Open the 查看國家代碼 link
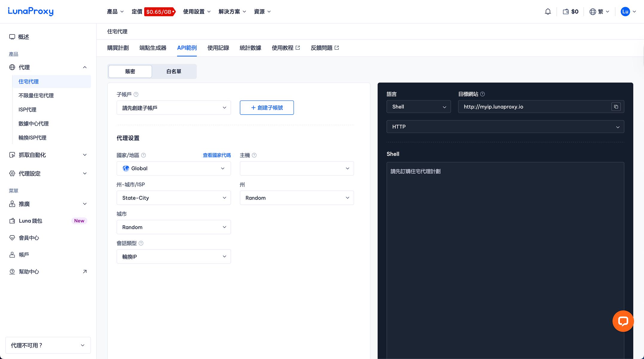This screenshot has width=644, height=359. [217, 155]
